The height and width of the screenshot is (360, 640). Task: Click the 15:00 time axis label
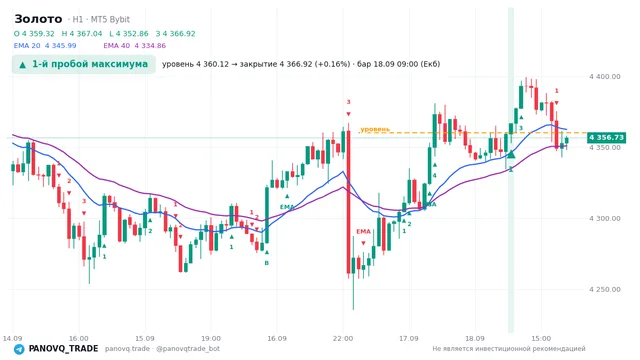[x=541, y=338]
